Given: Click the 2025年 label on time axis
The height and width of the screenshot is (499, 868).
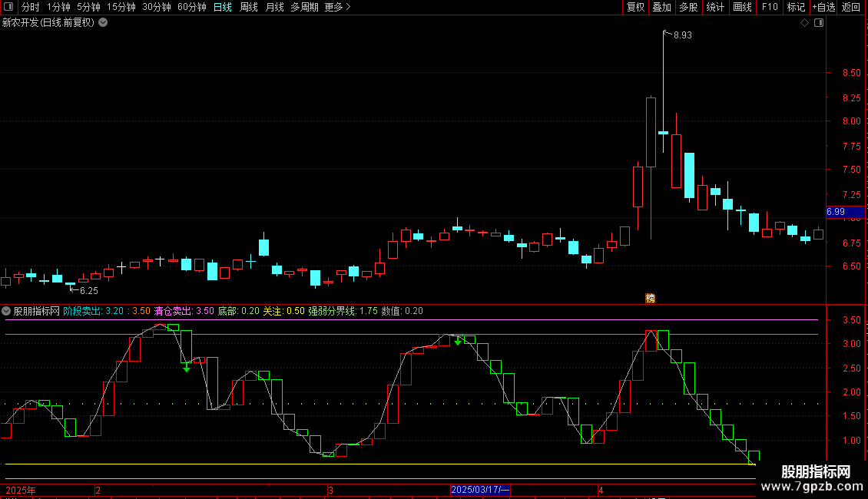Looking at the screenshot, I should [x=21, y=490].
